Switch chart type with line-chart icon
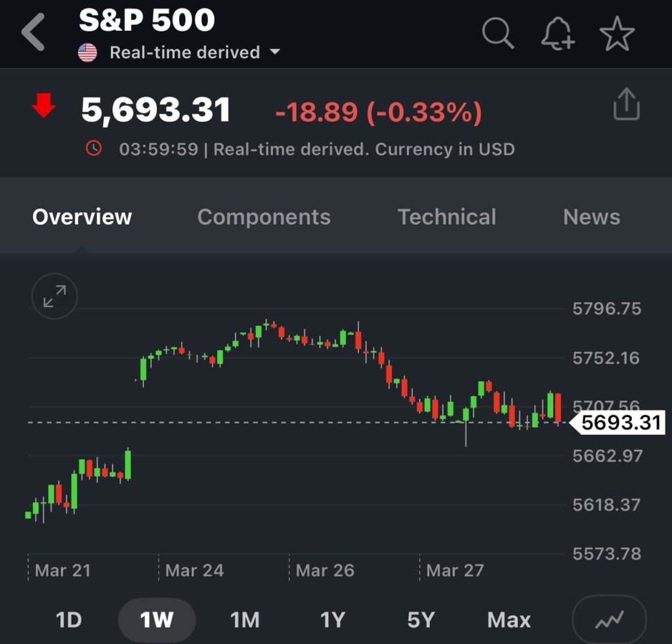Viewport: 672px width, 644px height. point(609,620)
